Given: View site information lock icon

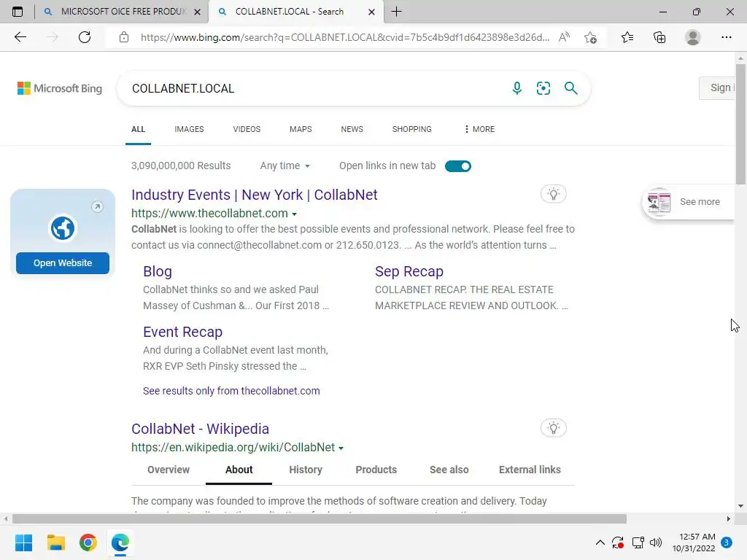Looking at the screenshot, I should click(x=124, y=37).
